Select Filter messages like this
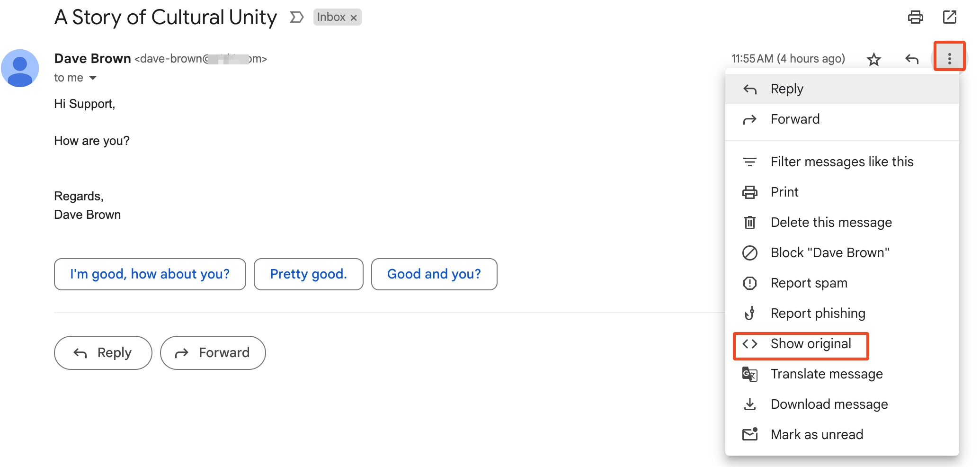The width and height of the screenshot is (980, 467). pos(841,162)
